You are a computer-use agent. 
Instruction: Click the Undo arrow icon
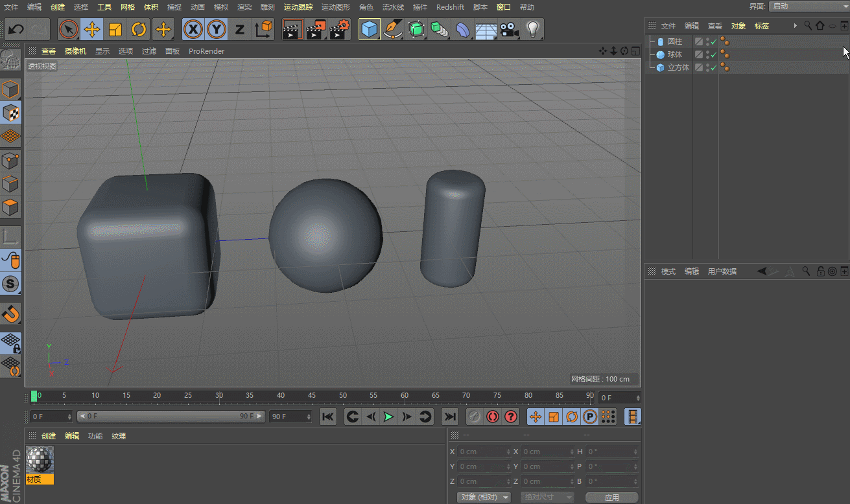16,29
